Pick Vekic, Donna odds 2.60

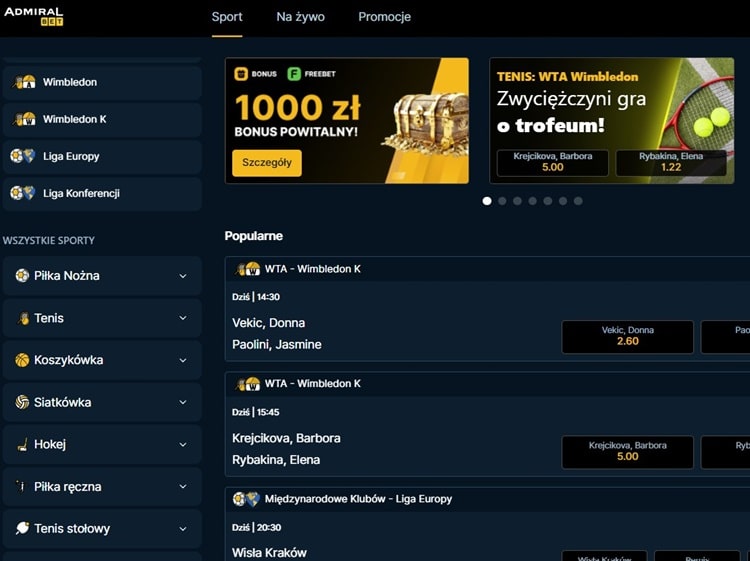[x=628, y=337]
